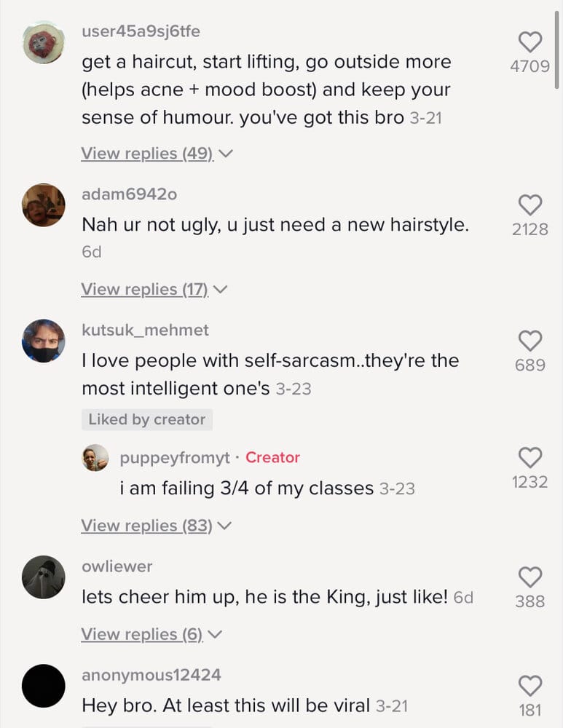The image size is (563, 728).
Task: Open owliewer's profile avatar
Action: click(x=44, y=577)
